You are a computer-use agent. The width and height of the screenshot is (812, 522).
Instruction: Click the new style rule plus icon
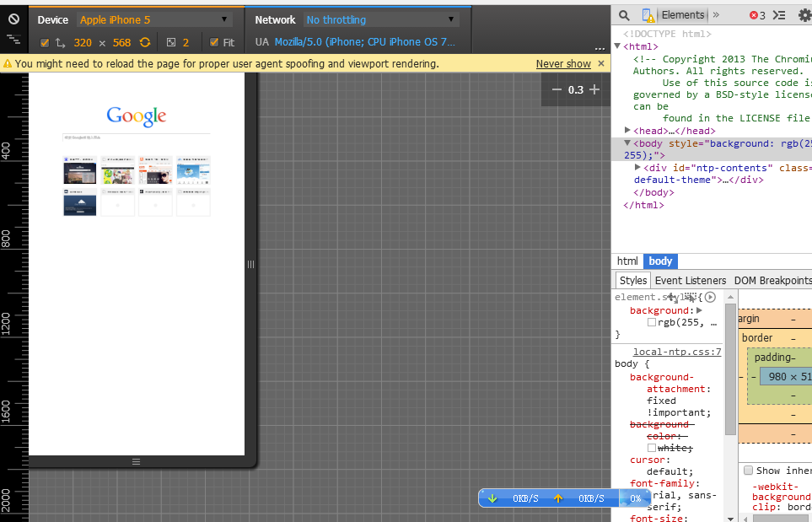(672, 297)
